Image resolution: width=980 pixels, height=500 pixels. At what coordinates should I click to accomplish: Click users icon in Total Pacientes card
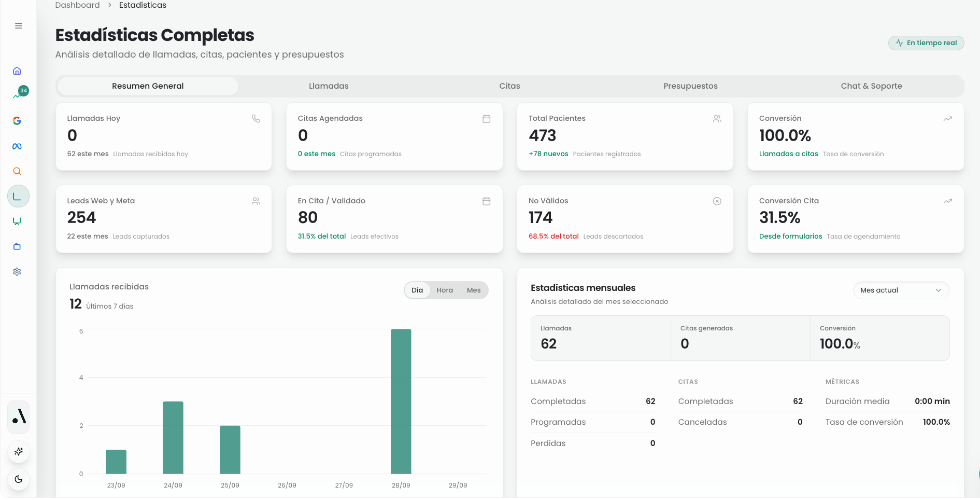pyautogui.click(x=717, y=119)
